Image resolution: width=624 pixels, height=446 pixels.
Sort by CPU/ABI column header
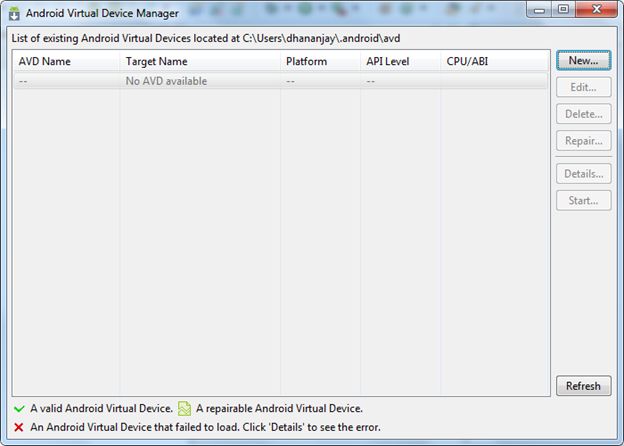494,61
